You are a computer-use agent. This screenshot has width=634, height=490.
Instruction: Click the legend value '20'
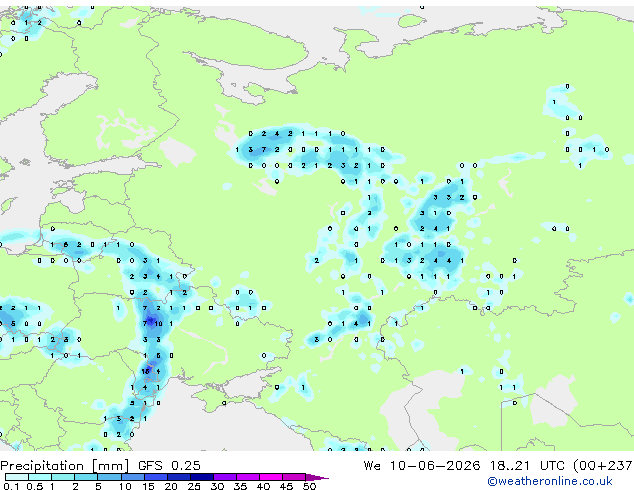point(171,486)
